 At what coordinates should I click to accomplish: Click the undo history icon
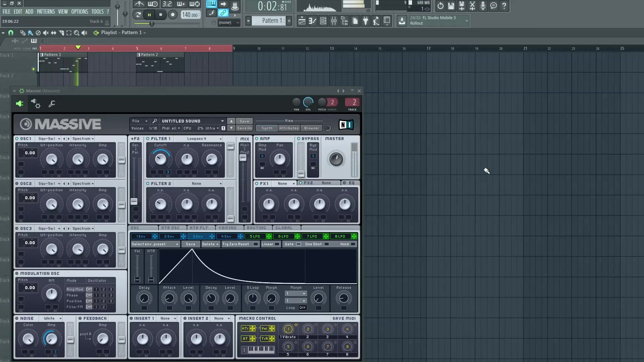coord(440,6)
